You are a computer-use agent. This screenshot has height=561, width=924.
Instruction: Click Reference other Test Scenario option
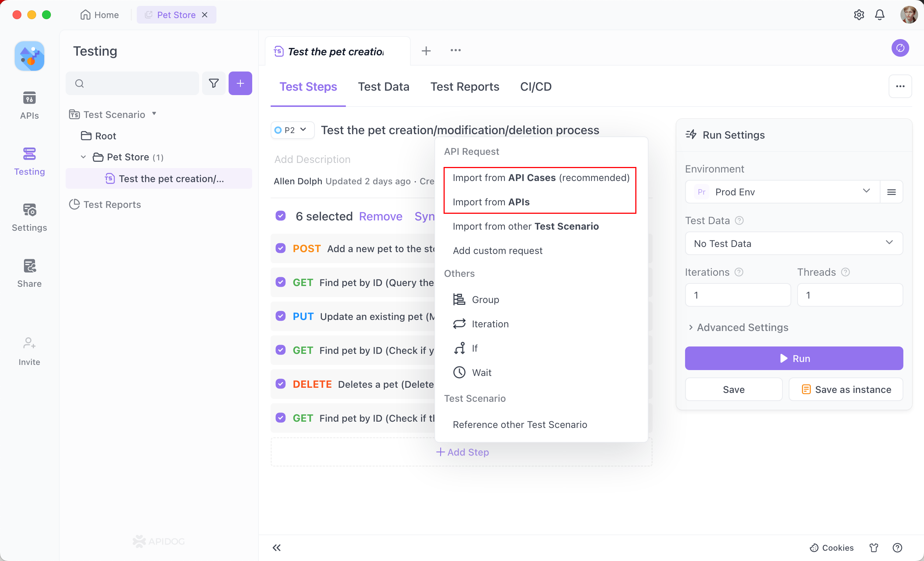[x=520, y=424]
